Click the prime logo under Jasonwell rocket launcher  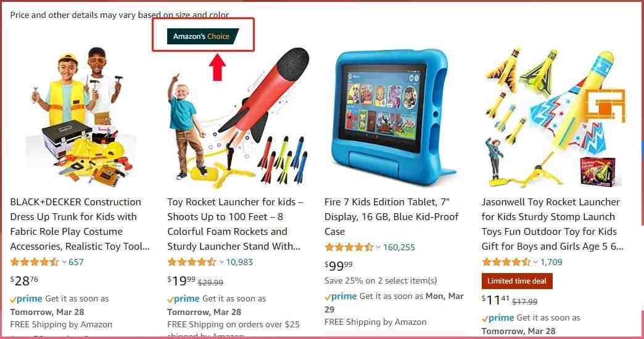[498, 318]
